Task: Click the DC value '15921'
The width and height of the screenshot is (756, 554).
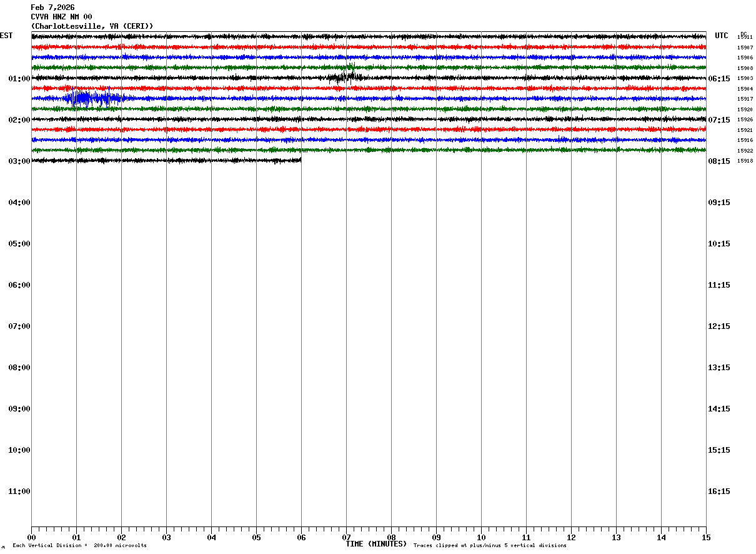Action: 745,130
